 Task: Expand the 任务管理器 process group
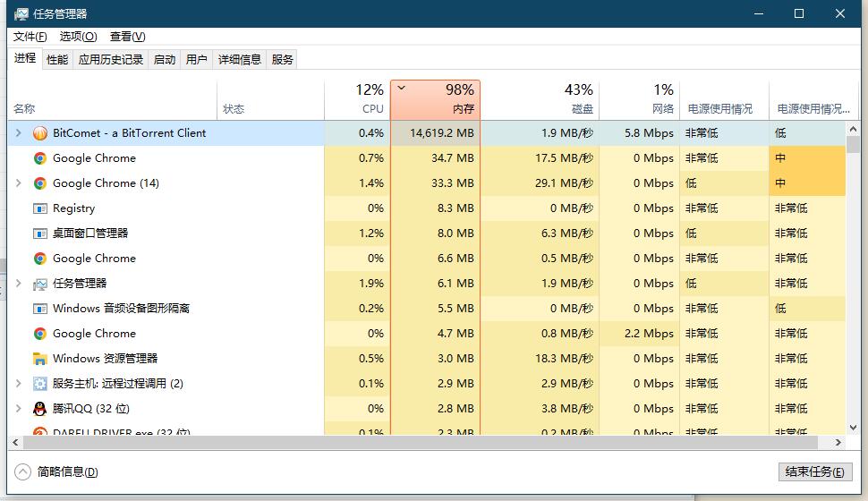pyautogui.click(x=18, y=283)
